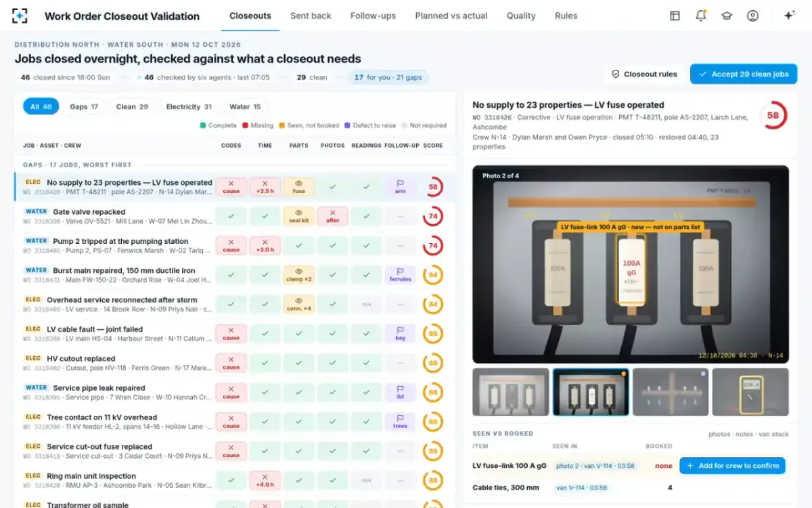812x508 pixels.
Task: Click missing cause code in No supply row
Action: click(231, 187)
